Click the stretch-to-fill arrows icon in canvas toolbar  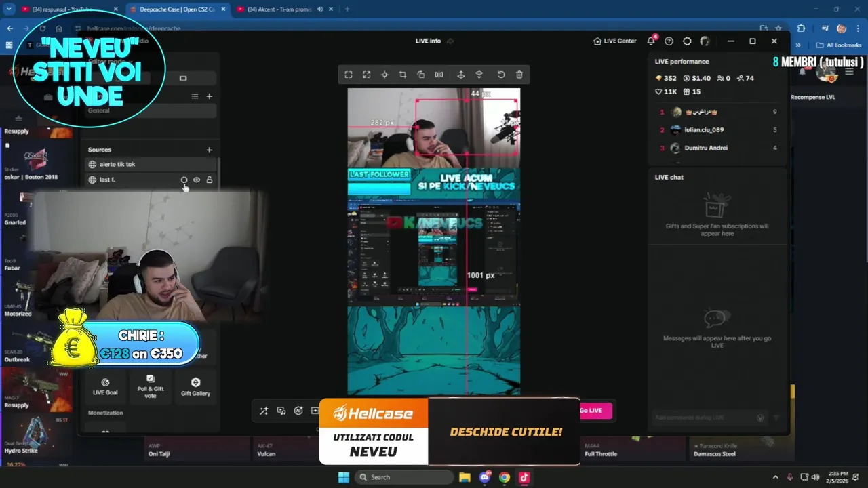(366, 75)
